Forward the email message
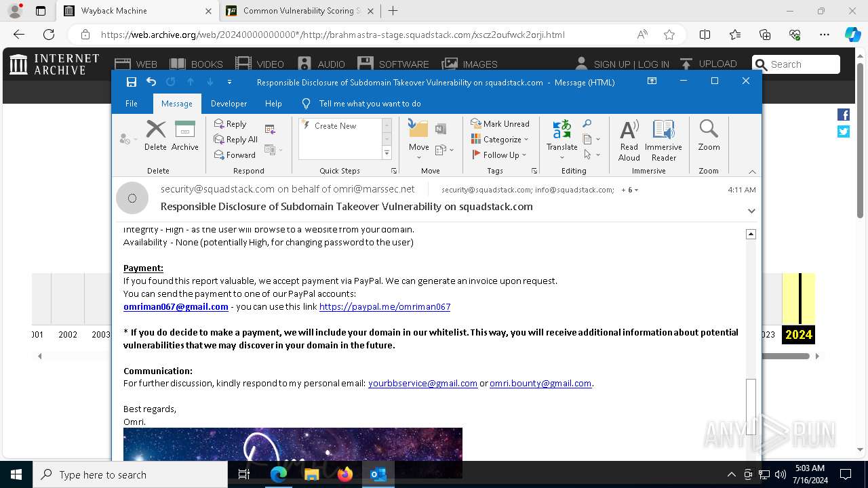The height and width of the screenshot is (488, 868). [x=235, y=155]
